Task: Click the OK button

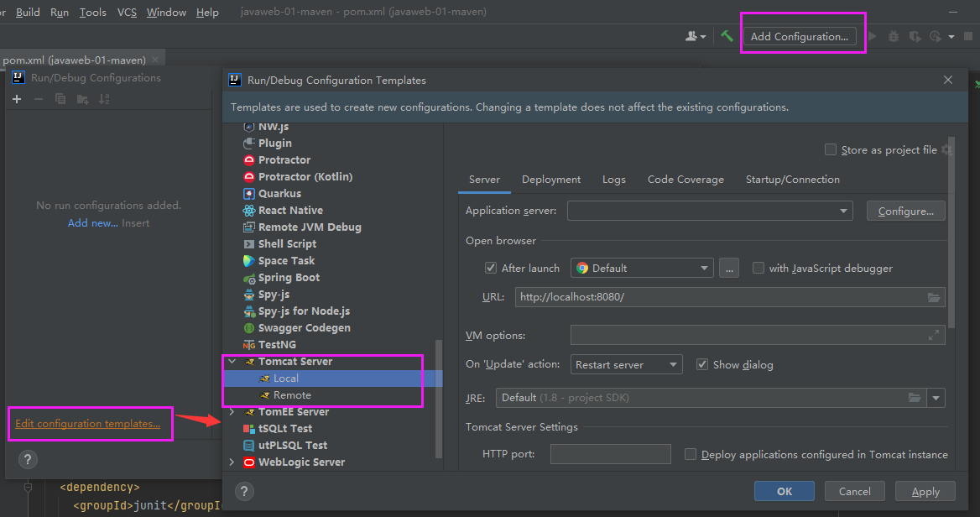Action: click(785, 491)
